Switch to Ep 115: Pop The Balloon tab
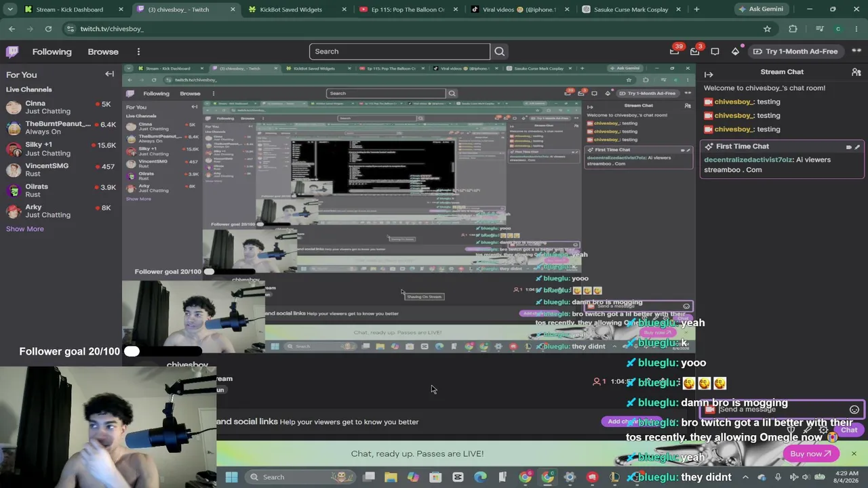The width and height of the screenshot is (868, 488). [x=408, y=9]
